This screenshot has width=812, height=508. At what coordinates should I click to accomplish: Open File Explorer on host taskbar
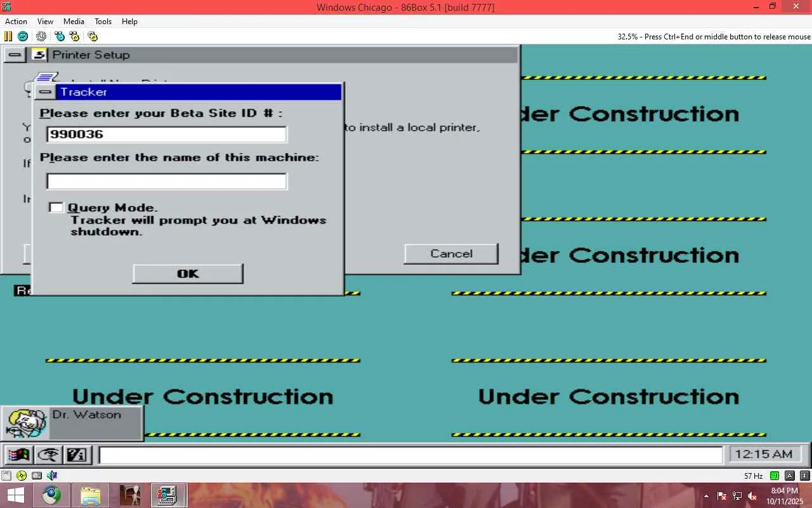(91, 495)
